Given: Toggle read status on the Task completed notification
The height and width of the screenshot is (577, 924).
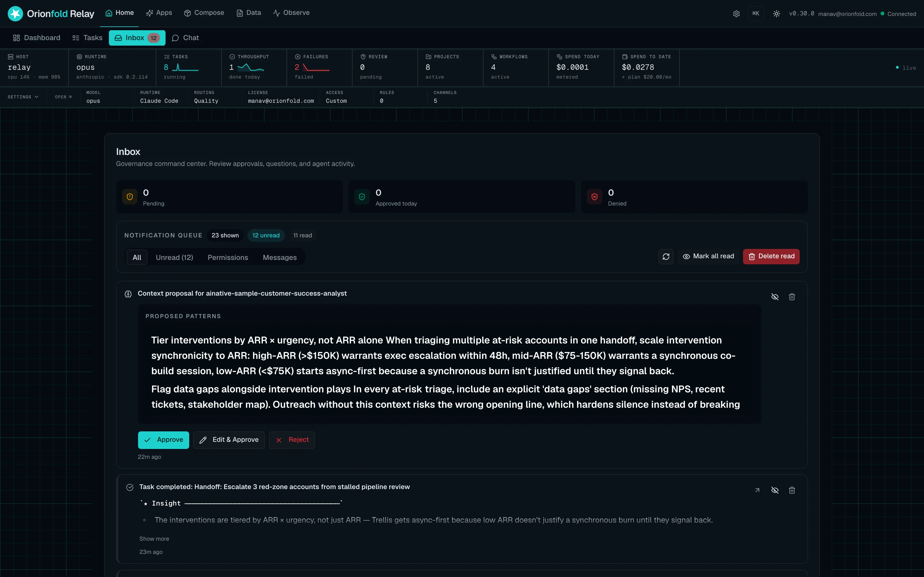Looking at the screenshot, I should click(x=775, y=490).
